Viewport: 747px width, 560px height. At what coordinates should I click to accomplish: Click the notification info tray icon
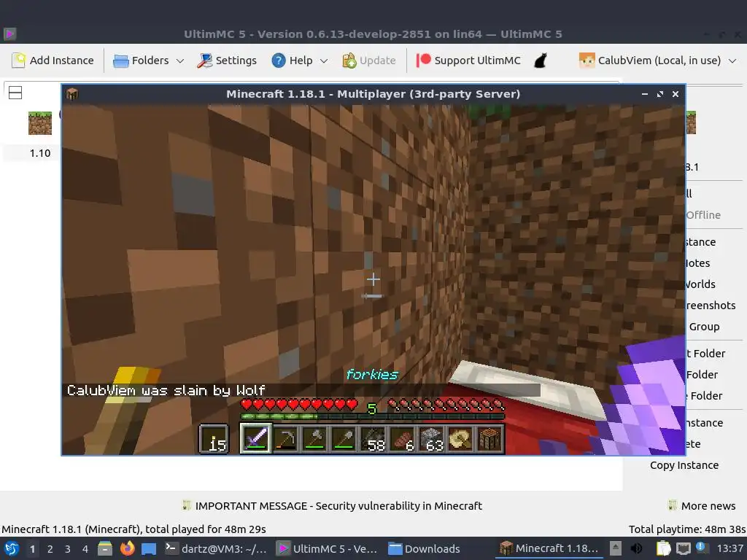[x=701, y=548]
